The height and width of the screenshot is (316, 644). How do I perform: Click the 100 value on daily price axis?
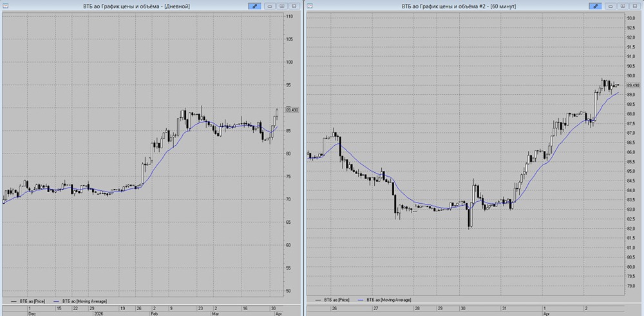click(289, 62)
